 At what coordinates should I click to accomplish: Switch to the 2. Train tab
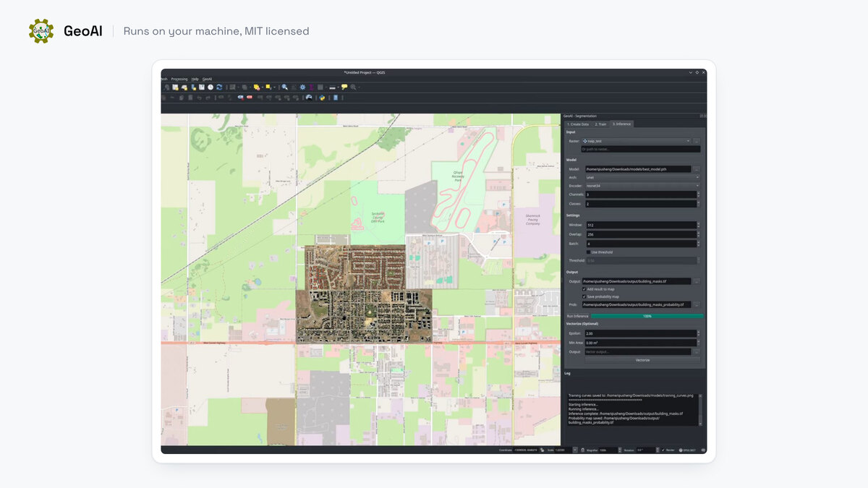click(601, 124)
